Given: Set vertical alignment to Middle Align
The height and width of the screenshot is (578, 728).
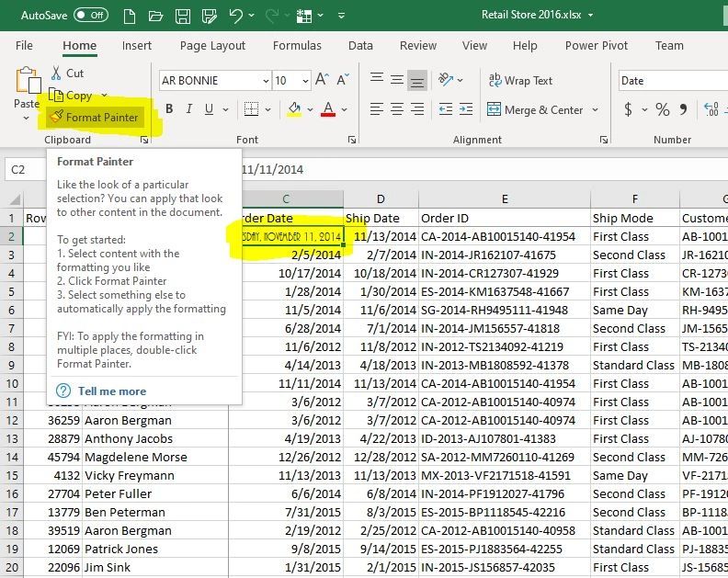Looking at the screenshot, I should tap(397, 80).
